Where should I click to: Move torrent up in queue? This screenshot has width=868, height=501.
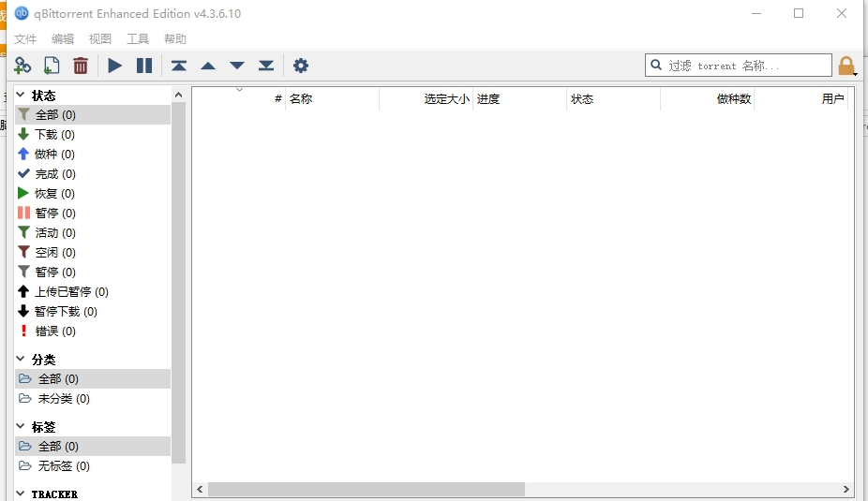point(208,66)
